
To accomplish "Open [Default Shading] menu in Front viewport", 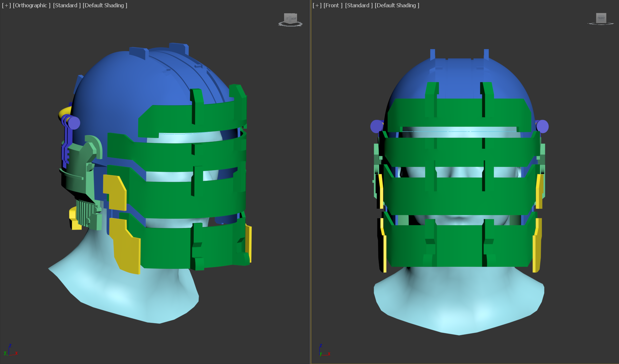I will point(397,5).
